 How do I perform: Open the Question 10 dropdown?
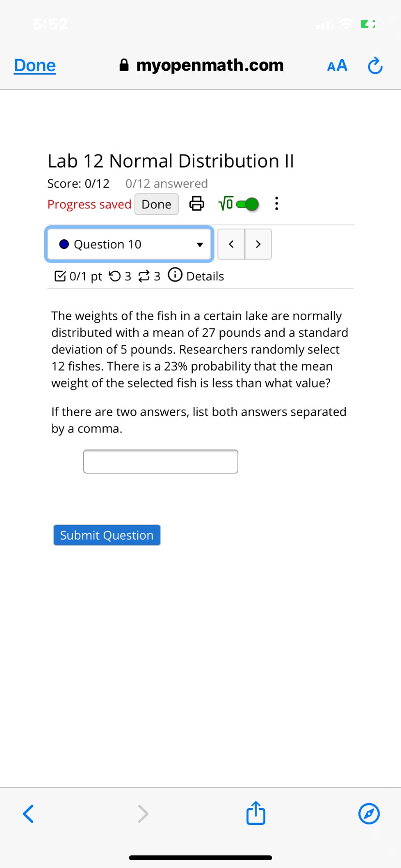point(129,244)
